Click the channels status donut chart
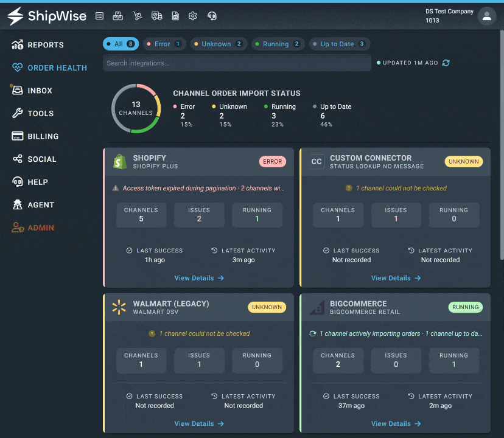504x438 pixels. (x=136, y=109)
